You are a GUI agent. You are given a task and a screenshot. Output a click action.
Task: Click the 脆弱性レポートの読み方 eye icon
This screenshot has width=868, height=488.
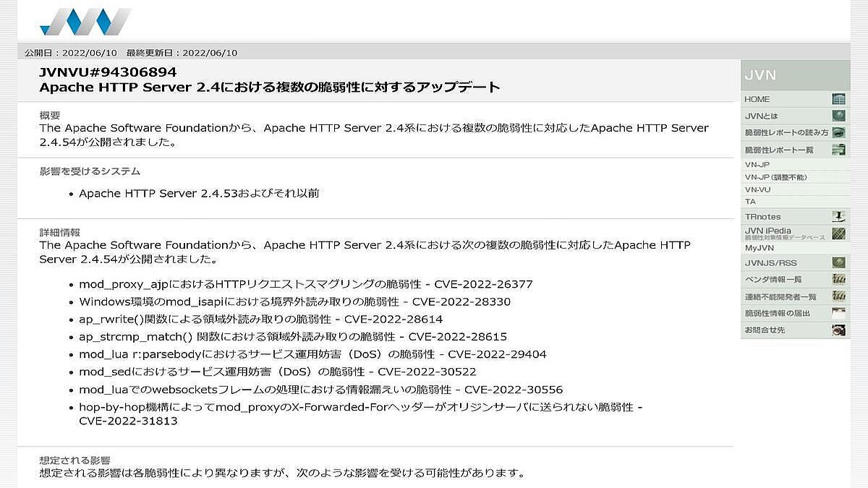(838, 132)
